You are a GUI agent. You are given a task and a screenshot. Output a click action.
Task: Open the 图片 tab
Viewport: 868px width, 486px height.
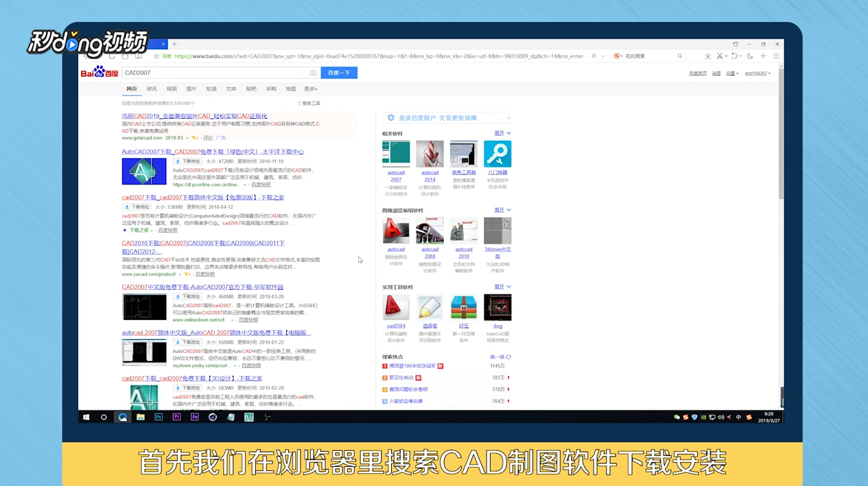click(x=191, y=89)
